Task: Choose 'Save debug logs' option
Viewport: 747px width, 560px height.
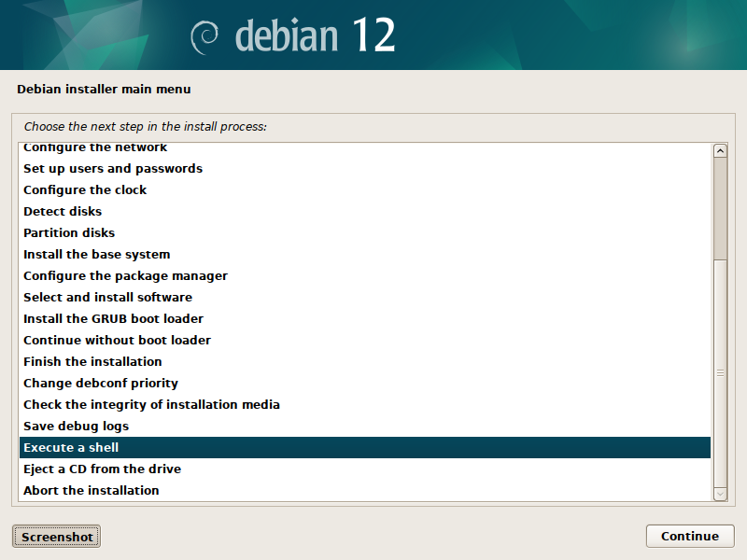Action: point(365,426)
